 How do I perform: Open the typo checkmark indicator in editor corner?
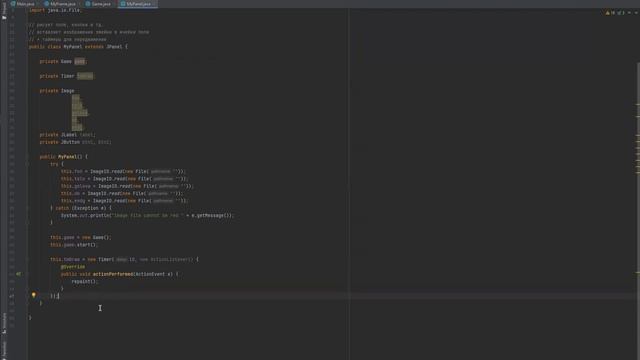point(621,13)
